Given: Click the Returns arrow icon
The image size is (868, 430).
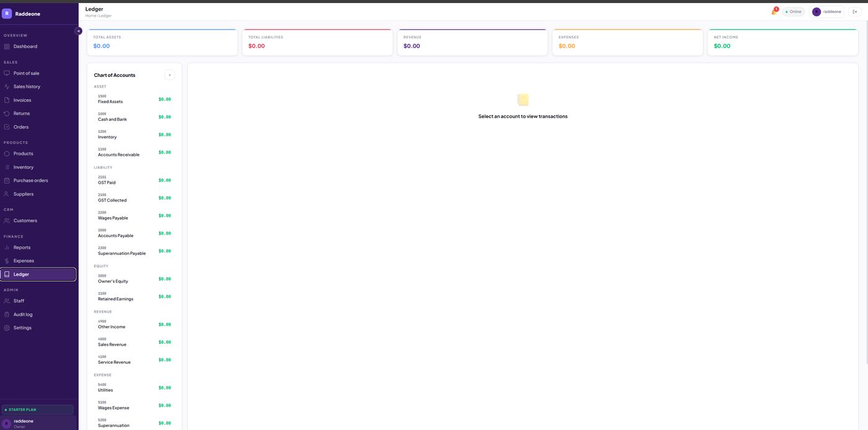Looking at the screenshot, I should 7,114.
